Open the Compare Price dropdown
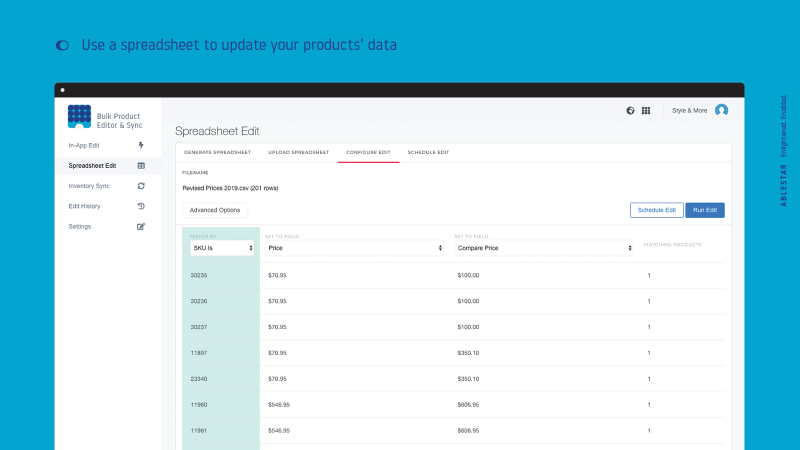 point(544,248)
